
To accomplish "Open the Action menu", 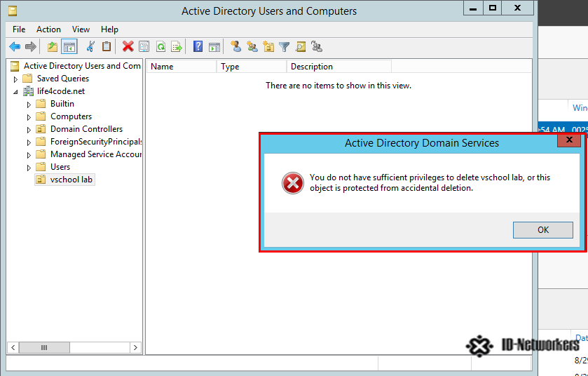I will (48, 29).
